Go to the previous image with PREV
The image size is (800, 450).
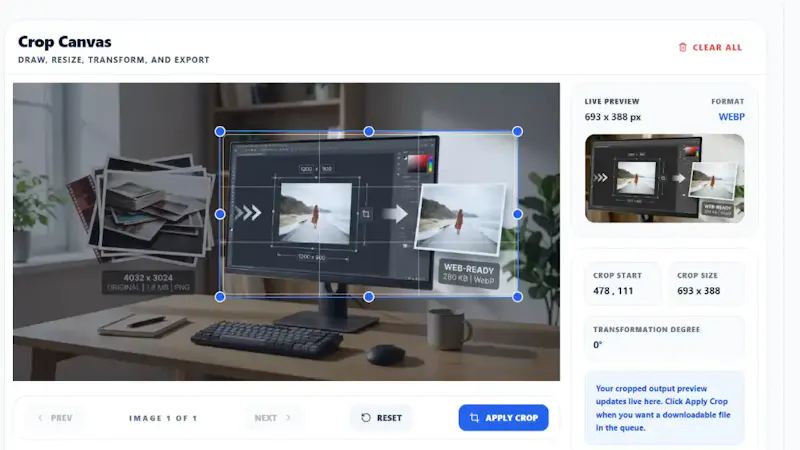55,418
